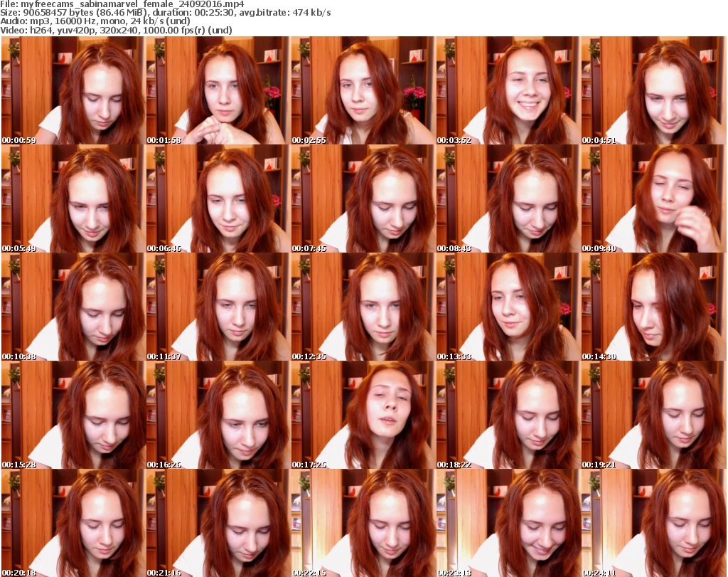Select the thumbnail stamped 00:03:52
728x577 pixels.
tap(508, 90)
